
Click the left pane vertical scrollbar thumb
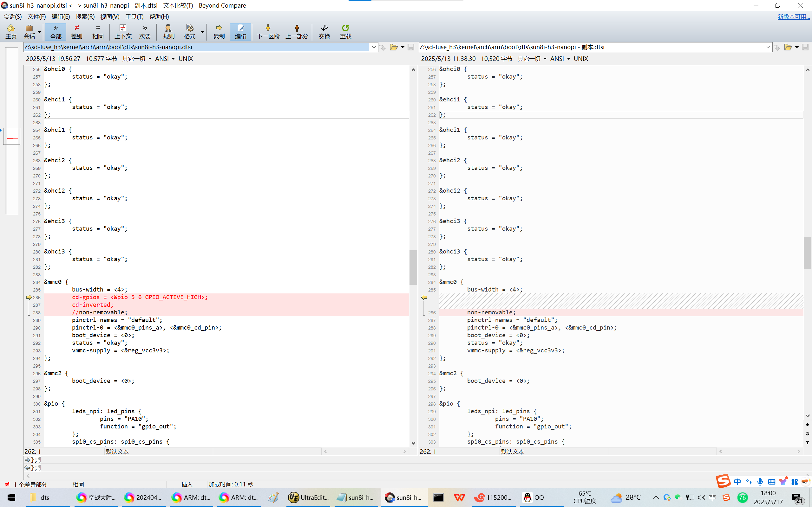tap(413, 267)
